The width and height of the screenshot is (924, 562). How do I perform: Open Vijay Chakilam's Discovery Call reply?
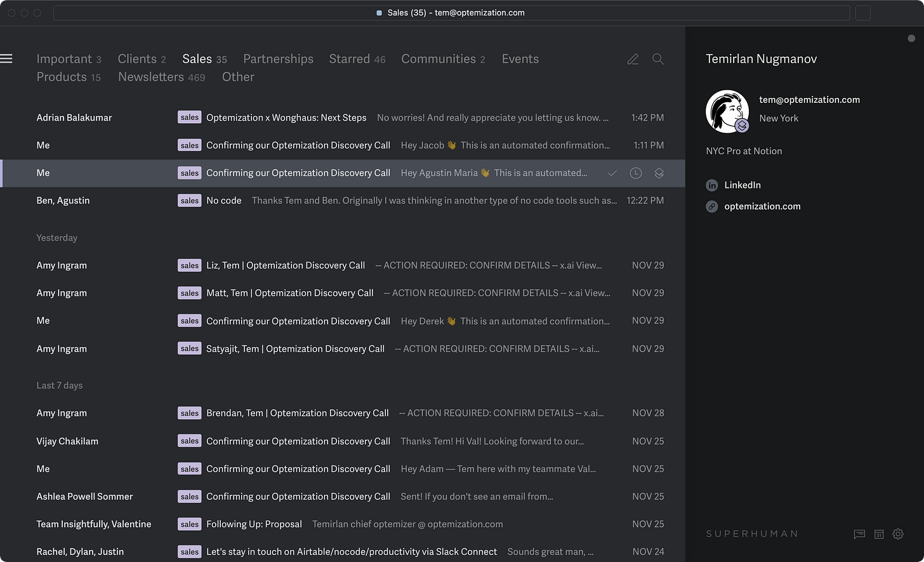point(343,441)
